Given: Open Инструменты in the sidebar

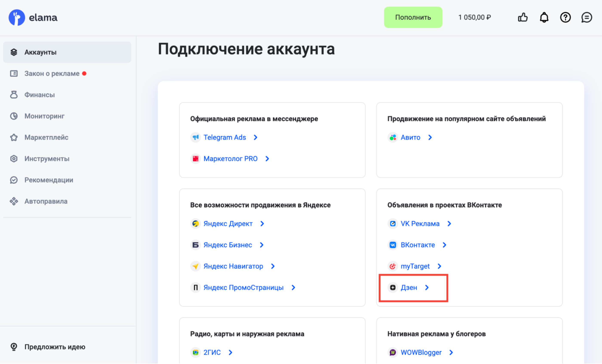Looking at the screenshot, I should point(67,158).
